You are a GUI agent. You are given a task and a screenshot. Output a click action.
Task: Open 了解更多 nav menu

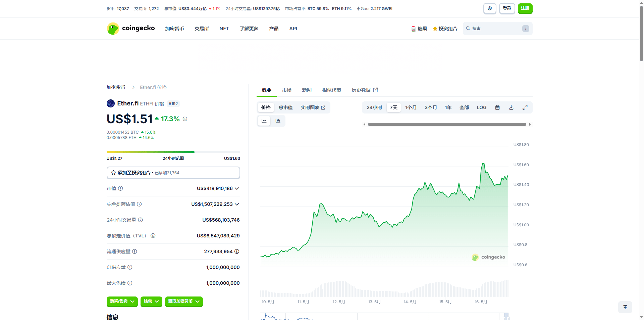(x=249, y=29)
